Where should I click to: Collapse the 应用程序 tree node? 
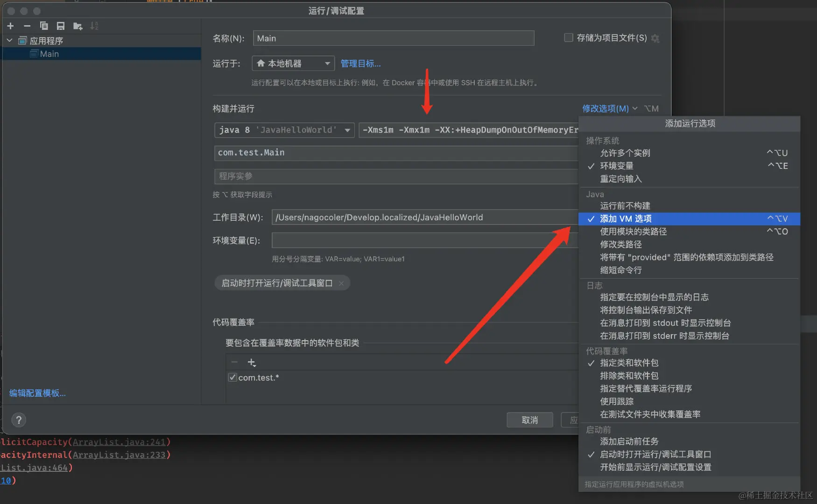click(9, 41)
